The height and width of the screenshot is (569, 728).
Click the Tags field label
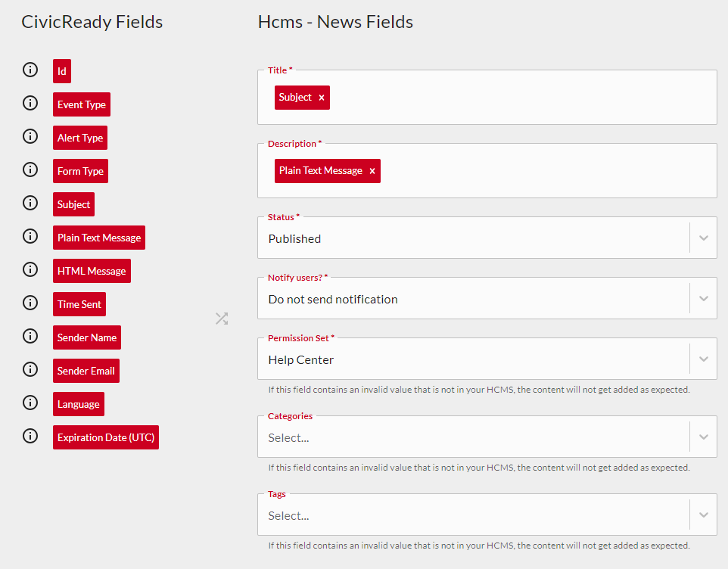[x=277, y=494]
